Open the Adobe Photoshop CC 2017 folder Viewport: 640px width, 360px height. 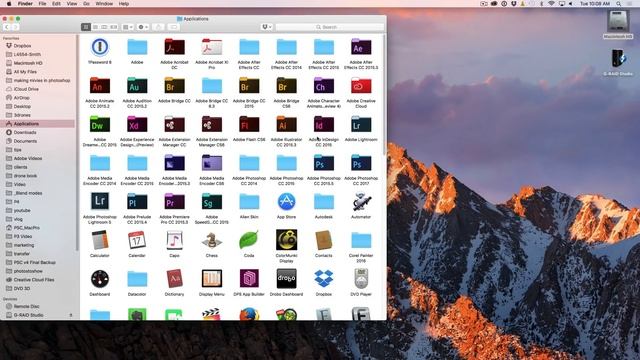click(x=361, y=163)
